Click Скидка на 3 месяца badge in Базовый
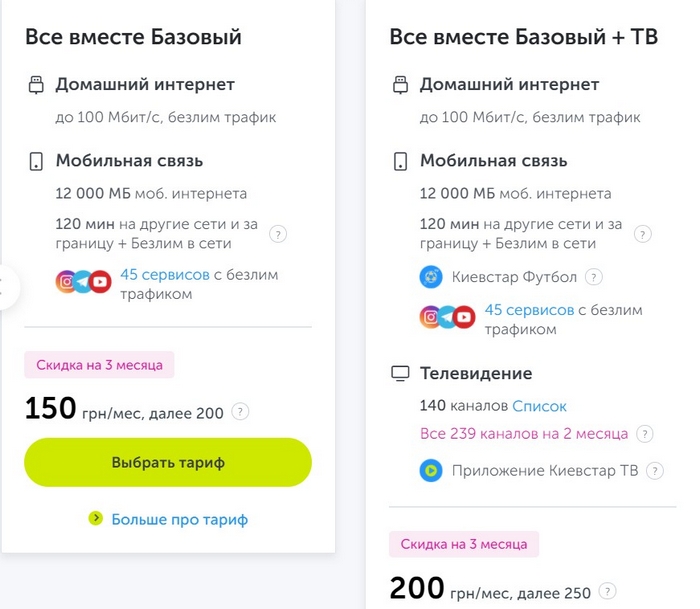The width and height of the screenshot is (700, 609). [99, 365]
